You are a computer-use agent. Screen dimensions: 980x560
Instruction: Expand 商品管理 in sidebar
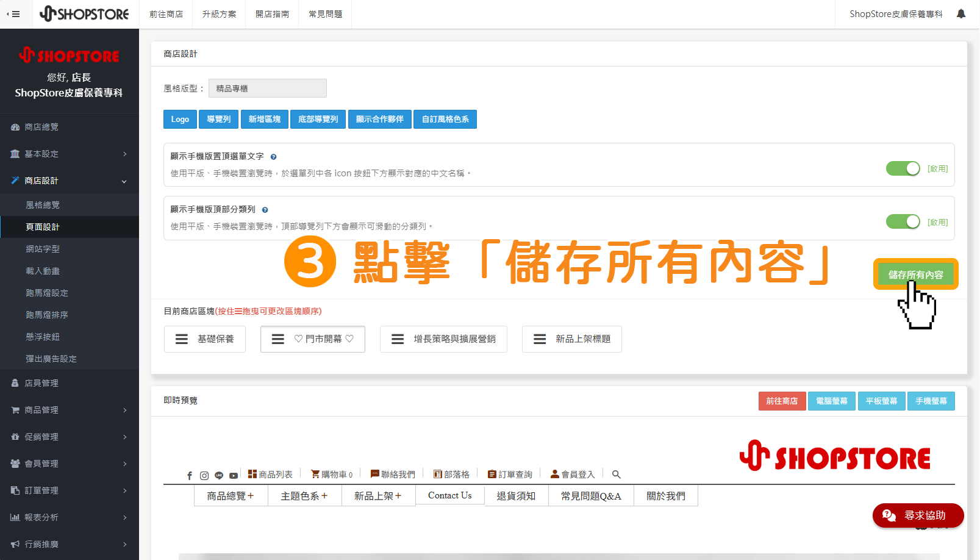(70, 410)
